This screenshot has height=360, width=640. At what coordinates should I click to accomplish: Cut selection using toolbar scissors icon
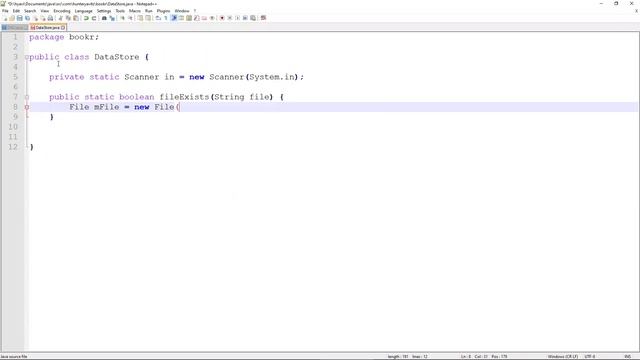60,18
